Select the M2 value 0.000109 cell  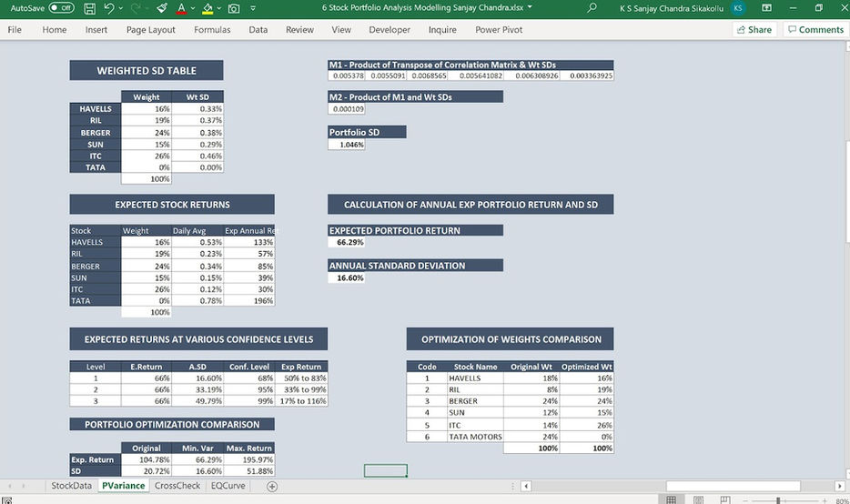coord(347,109)
